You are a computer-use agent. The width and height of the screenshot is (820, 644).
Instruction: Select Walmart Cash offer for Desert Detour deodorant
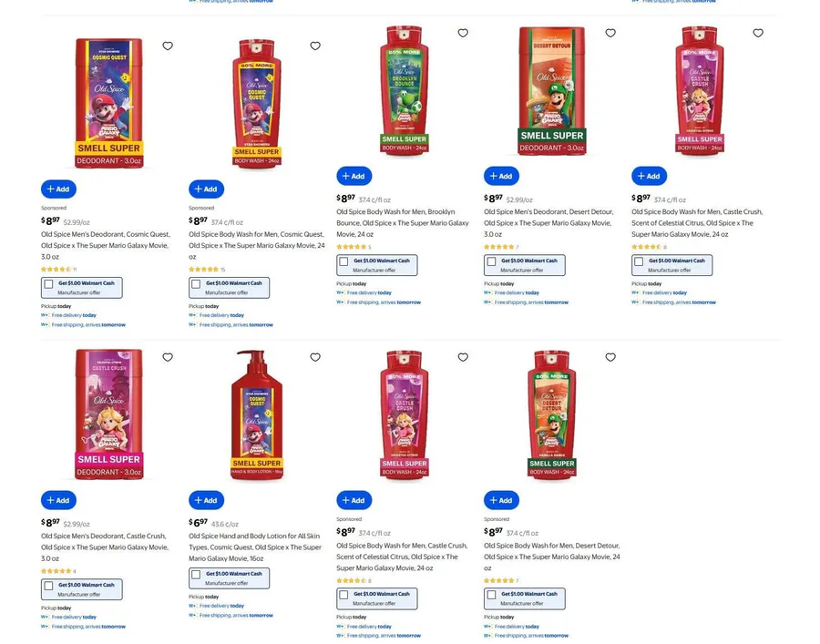[492, 262]
